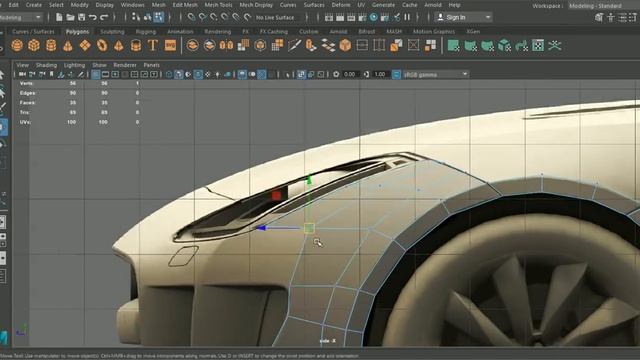The image size is (640, 360).
Task: Toggle the color management view transform icon
Action: 396,74
